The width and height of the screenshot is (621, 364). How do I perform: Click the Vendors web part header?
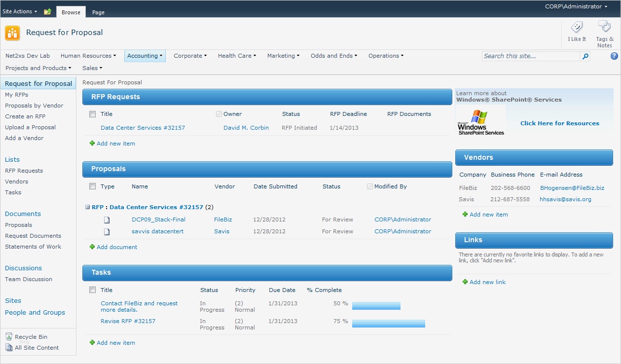click(534, 157)
